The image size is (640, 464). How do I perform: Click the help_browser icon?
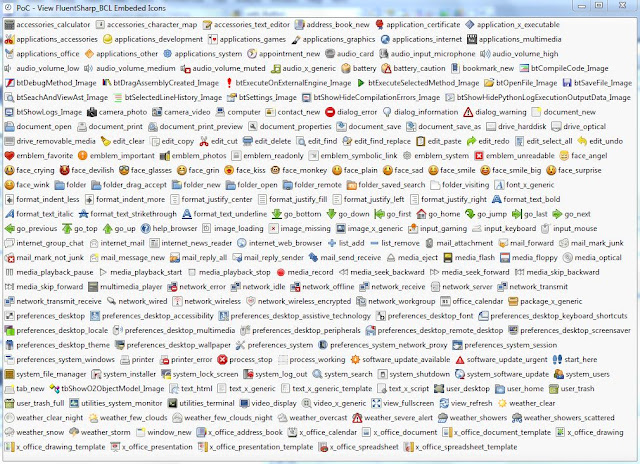pyautogui.click(x=145, y=229)
